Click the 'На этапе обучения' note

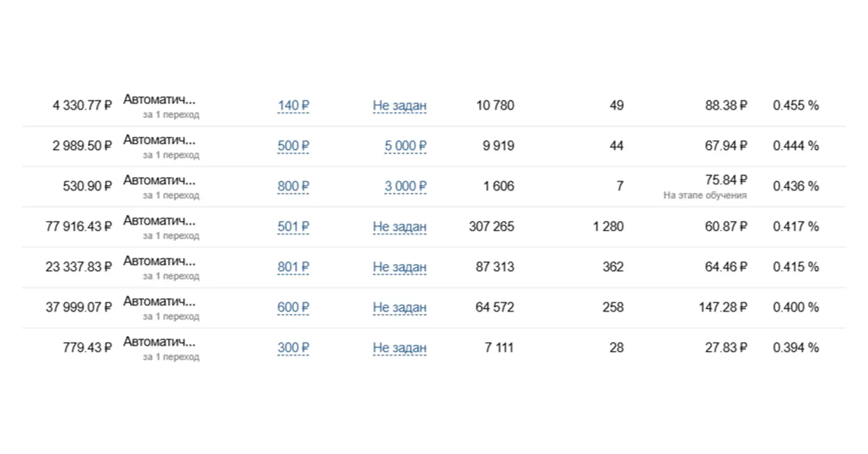(705, 196)
